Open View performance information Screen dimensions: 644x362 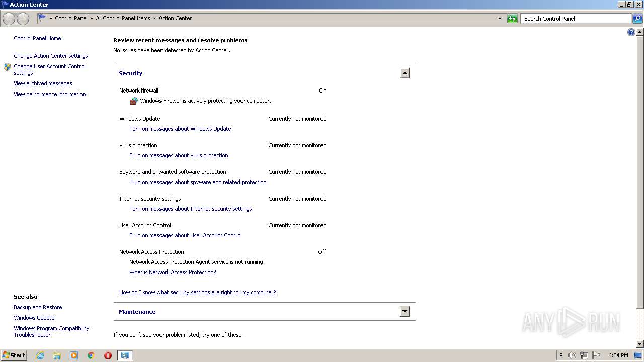point(50,94)
